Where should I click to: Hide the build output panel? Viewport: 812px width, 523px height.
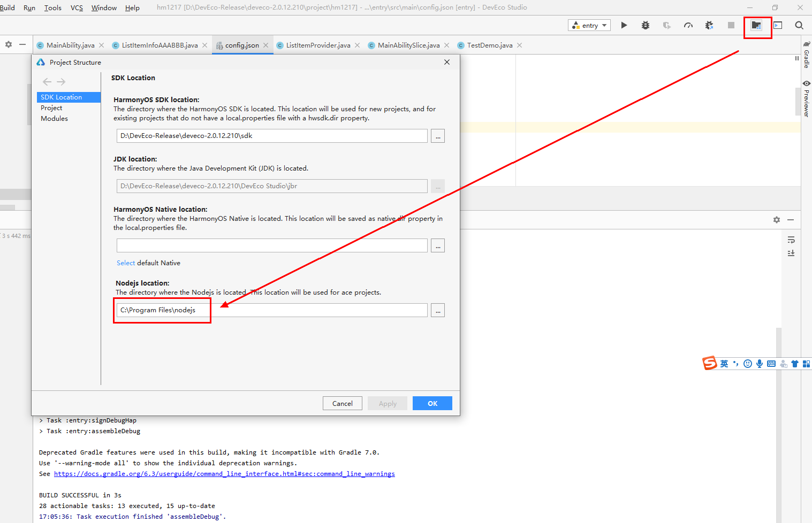791,220
